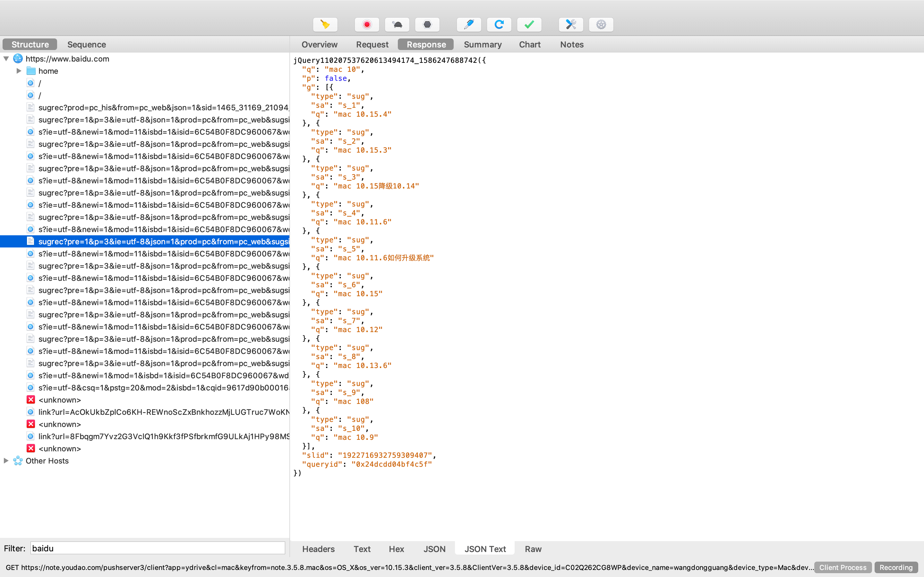Screen dimensions: 924x577
Task: Click the Notes tab
Action: (x=571, y=45)
